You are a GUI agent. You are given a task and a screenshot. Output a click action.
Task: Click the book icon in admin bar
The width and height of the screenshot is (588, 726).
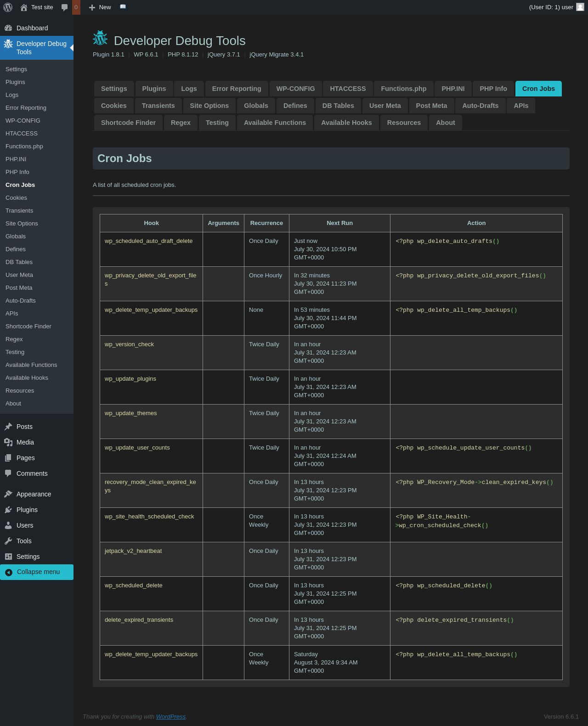click(x=123, y=7)
